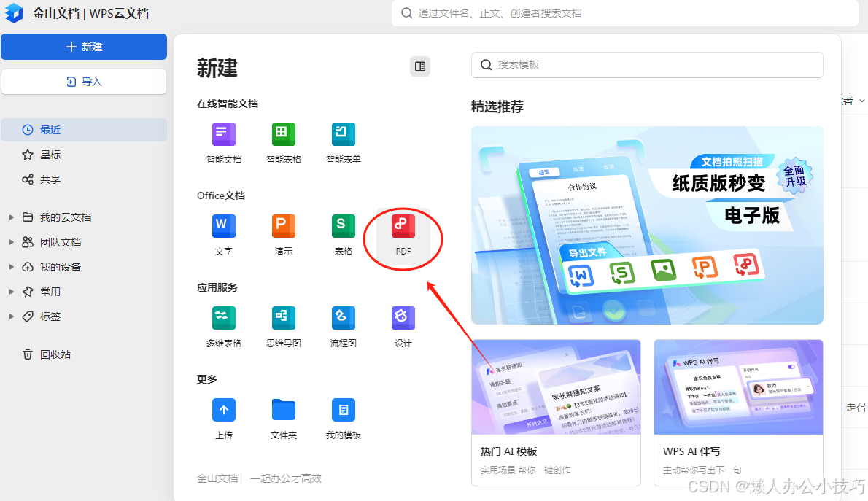The height and width of the screenshot is (501, 868).
Task: Create a new 文件夹 folder
Action: coord(284,419)
